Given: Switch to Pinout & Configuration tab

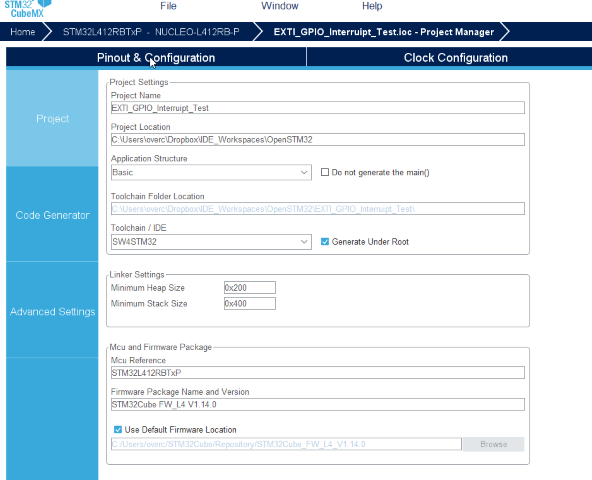Looking at the screenshot, I should click(x=156, y=57).
